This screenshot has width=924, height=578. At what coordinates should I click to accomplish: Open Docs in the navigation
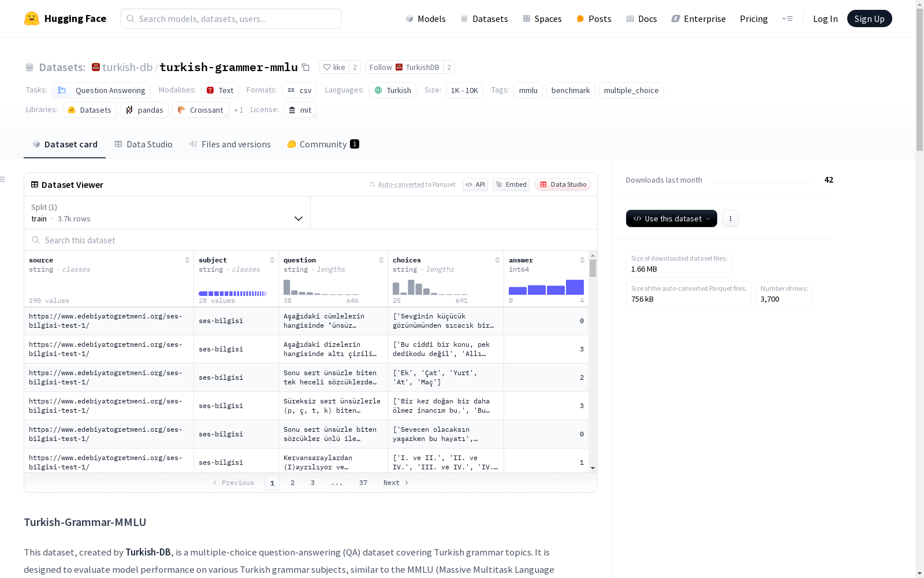642,18
